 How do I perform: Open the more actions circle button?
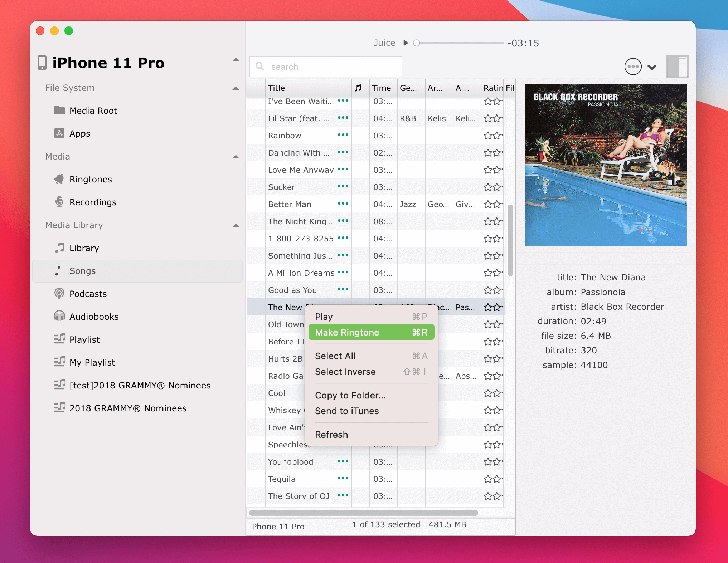(x=633, y=67)
